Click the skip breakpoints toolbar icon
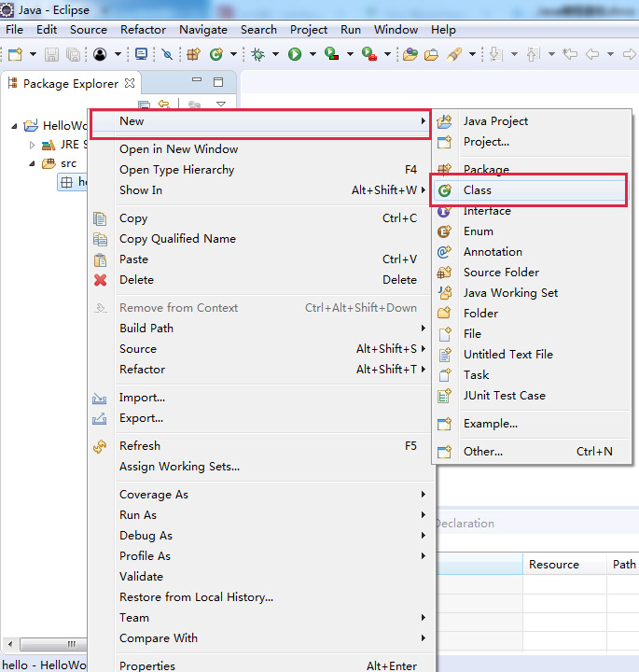This screenshot has height=672, width=639. 167,54
